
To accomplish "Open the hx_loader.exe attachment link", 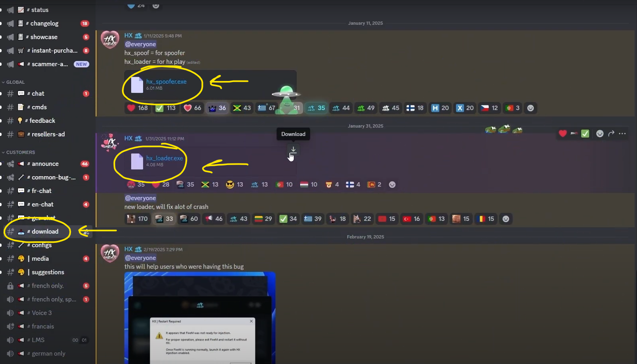I will [164, 158].
